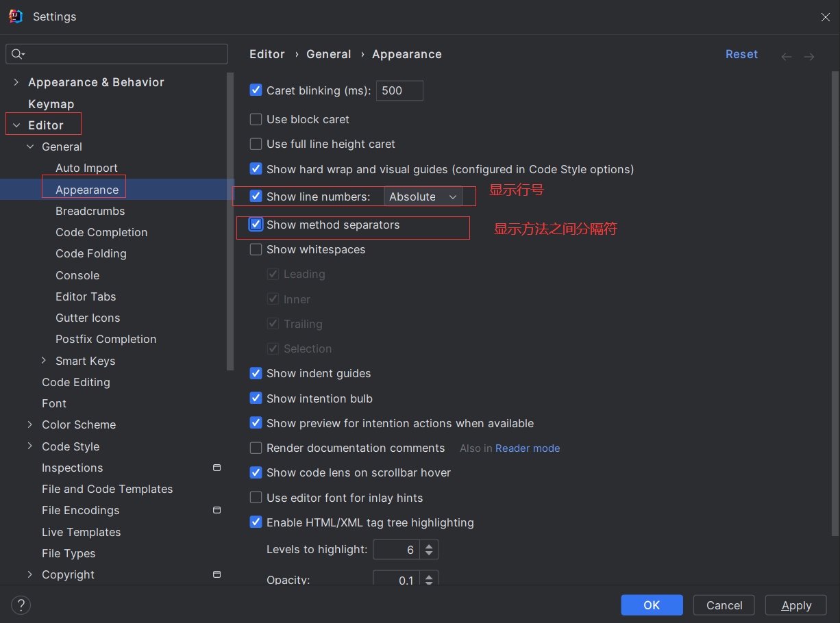Expand the Smart Keys tree node
The width and height of the screenshot is (840, 623).
[x=44, y=361]
